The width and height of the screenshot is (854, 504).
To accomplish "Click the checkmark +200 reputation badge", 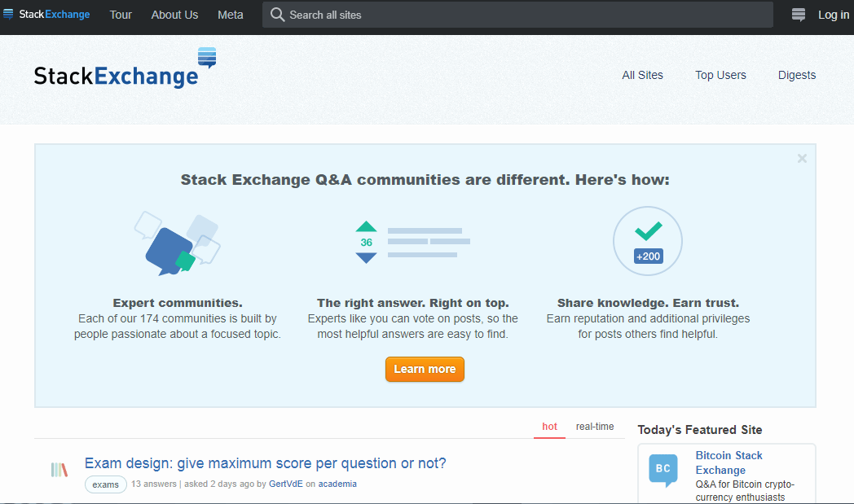I will 648,240.
